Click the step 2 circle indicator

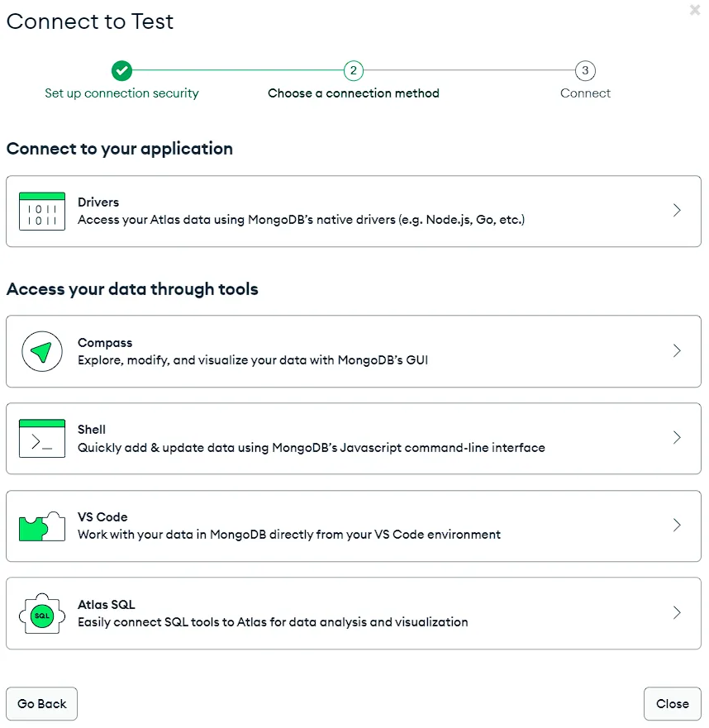pyautogui.click(x=354, y=70)
